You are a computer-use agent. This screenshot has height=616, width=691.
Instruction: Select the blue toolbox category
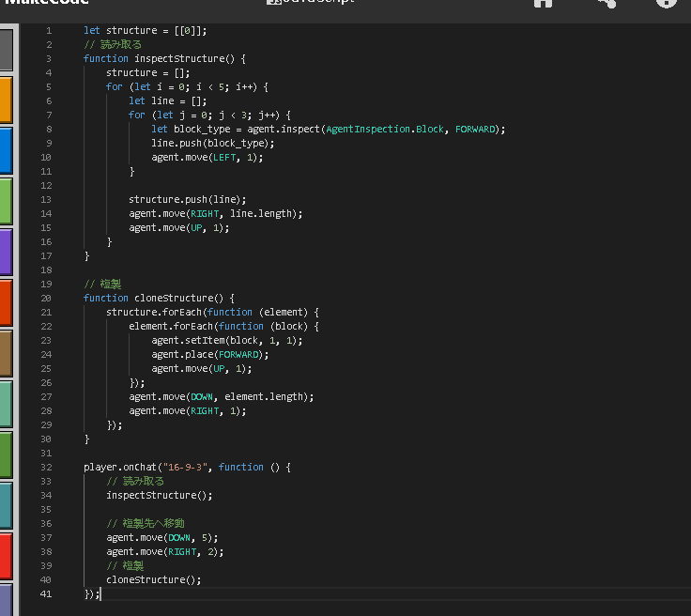pos(6,150)
